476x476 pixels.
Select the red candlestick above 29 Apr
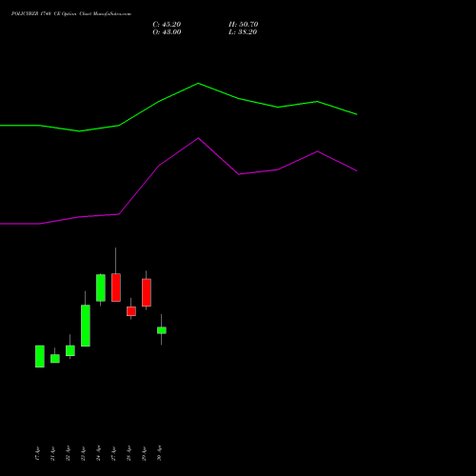coord(147,292)
